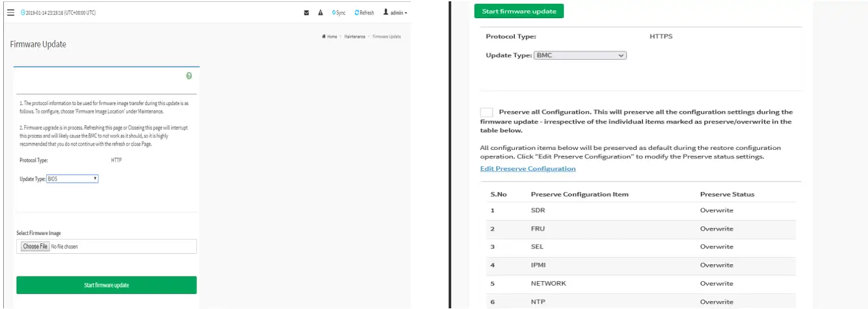The height and width of the screenshot is (309, 868).
Task: Click the left panel Start firmware update button
Action: coord(107,285)
